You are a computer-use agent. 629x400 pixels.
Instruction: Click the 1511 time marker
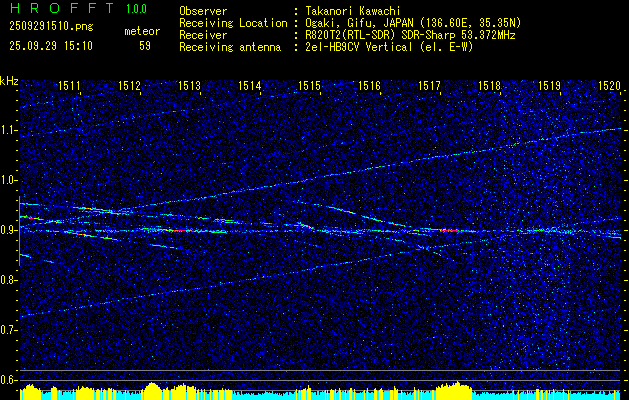69,85
